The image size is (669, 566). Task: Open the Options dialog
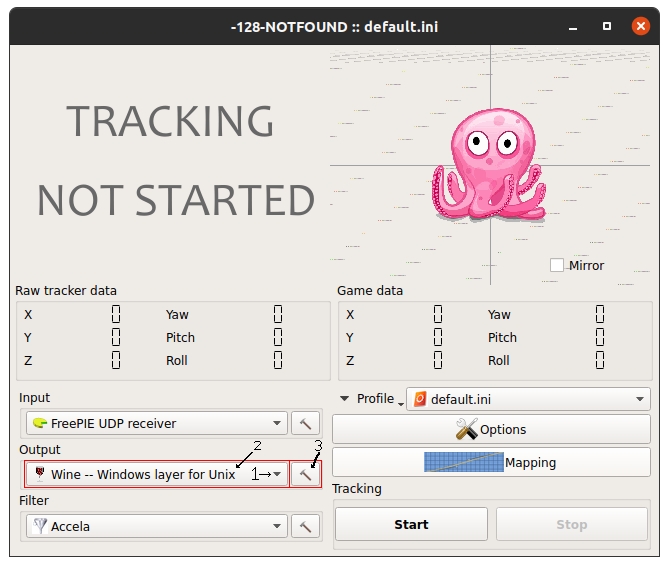[x=491, y=429]
